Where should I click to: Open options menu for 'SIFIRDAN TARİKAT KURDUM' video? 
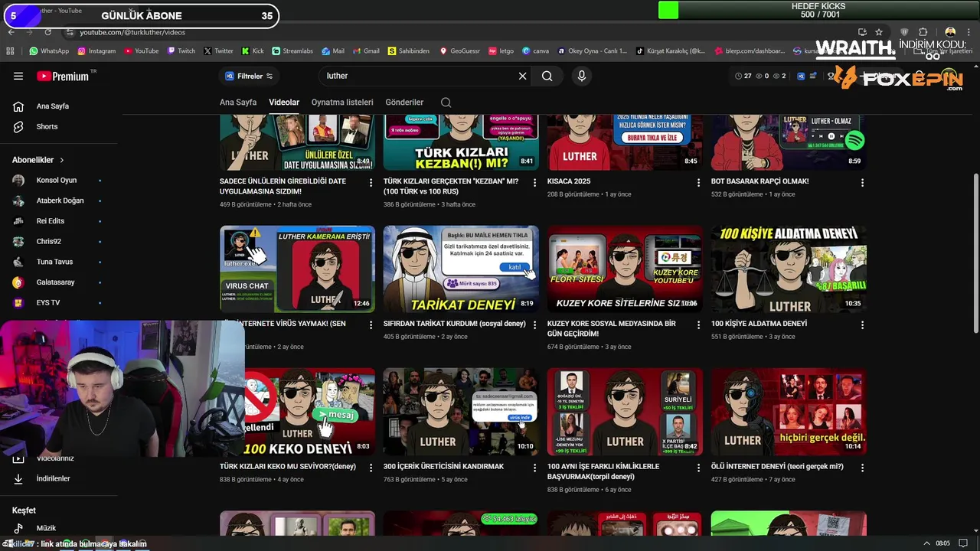pyautogui.click(x=534, y=325)
